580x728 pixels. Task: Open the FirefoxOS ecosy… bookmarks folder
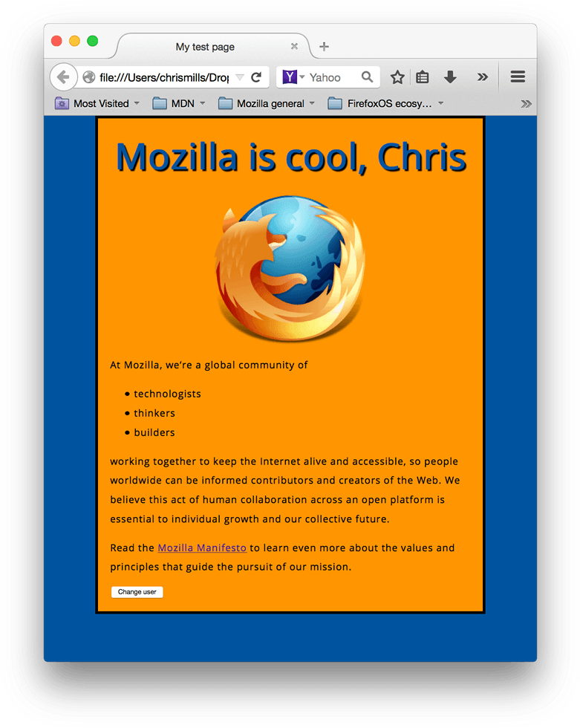click(x=385, y=103)
